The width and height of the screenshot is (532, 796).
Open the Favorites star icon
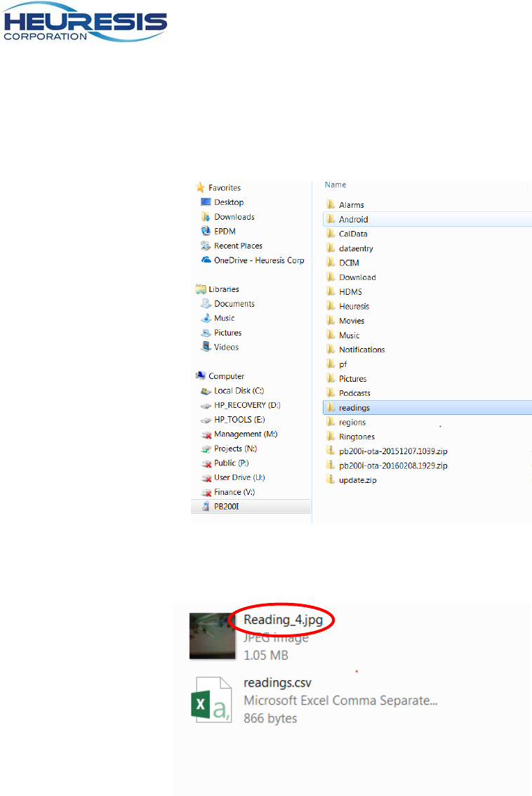point(201,187)
